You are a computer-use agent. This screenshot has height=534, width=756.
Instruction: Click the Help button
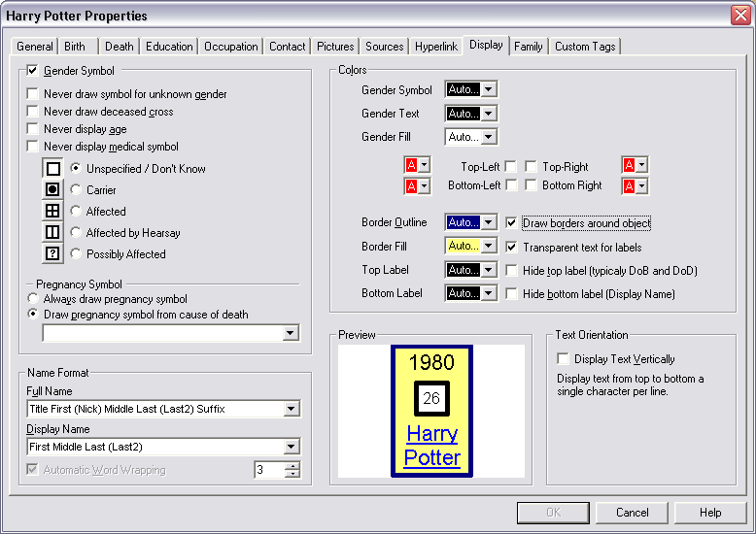[710, 513]
